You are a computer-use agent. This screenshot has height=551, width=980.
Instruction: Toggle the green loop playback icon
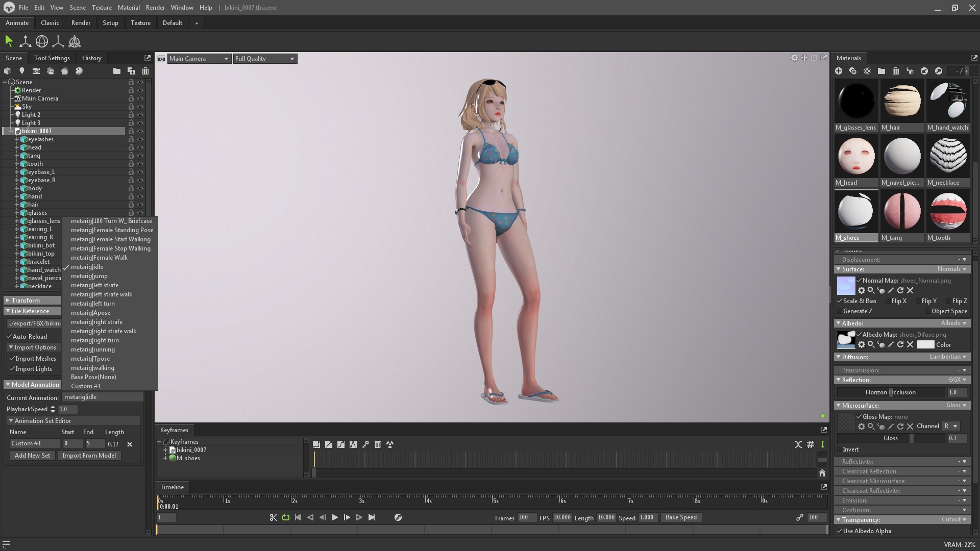(x=286, y=517)
